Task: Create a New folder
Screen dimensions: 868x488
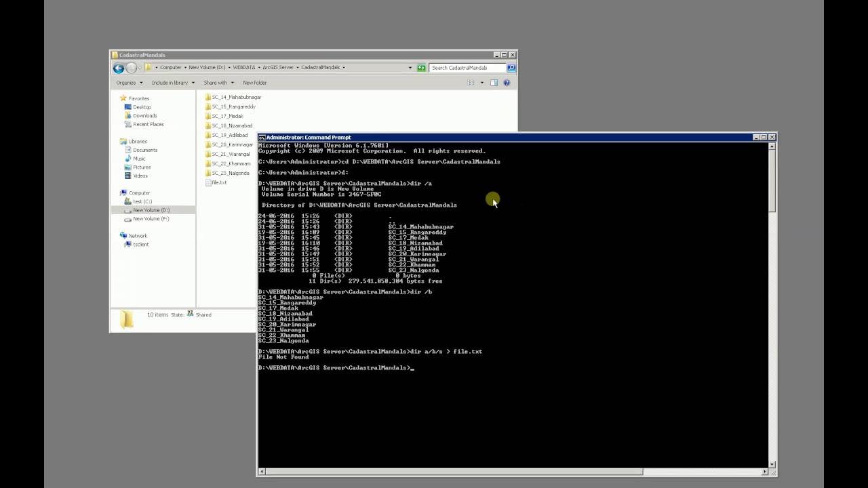Action: pos(255,83)
